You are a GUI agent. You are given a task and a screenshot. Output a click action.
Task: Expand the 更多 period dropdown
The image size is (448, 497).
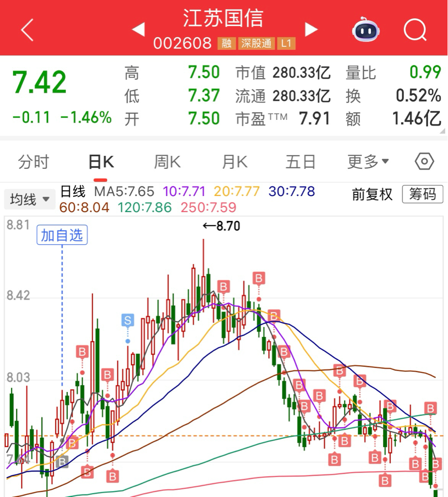click(368, 162)
